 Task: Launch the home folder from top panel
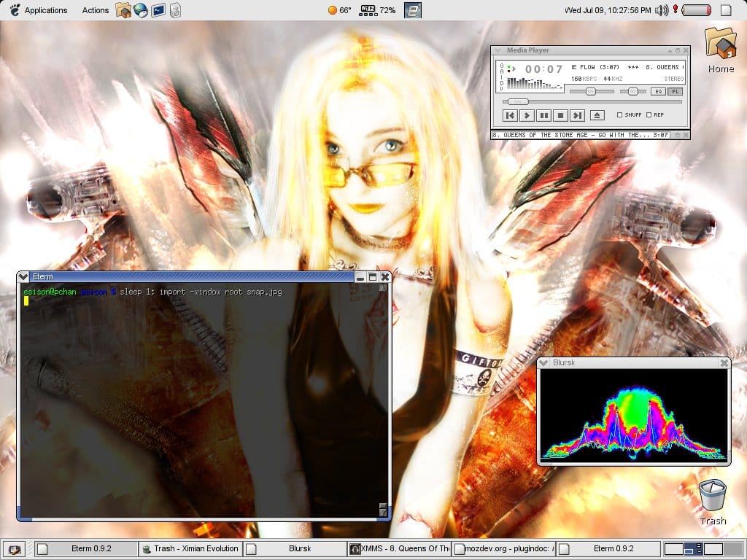pyautogui.click(x=123, y=10)
